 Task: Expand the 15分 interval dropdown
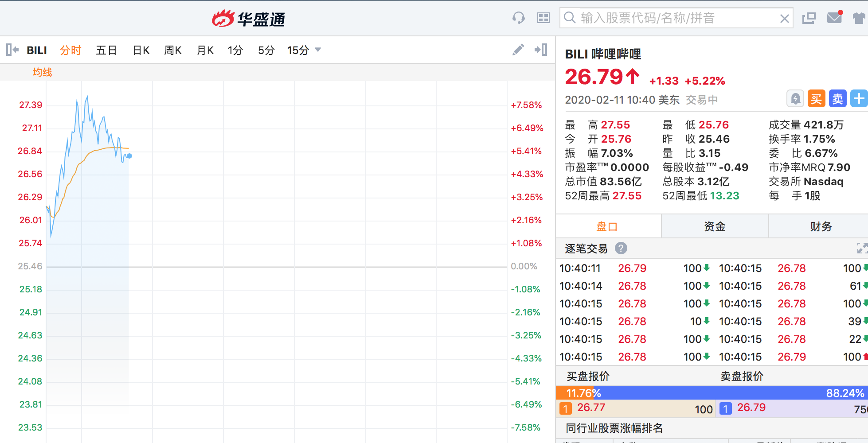point(317,50)
